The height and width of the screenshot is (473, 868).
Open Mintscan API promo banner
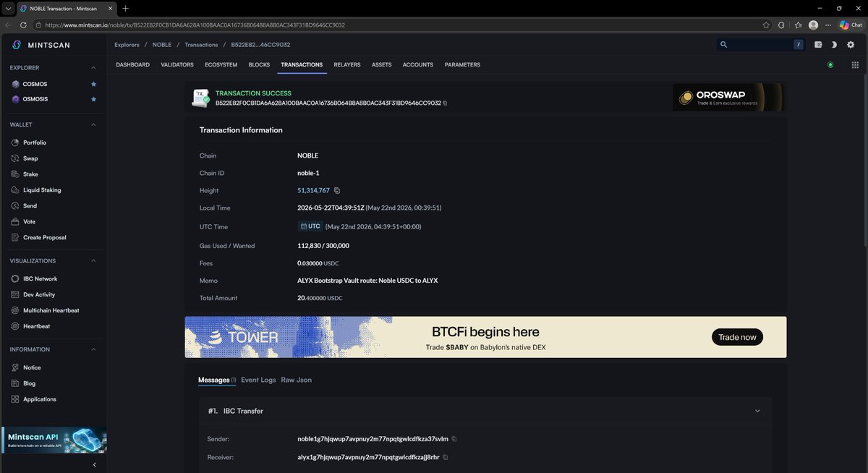tap(54, 440)
